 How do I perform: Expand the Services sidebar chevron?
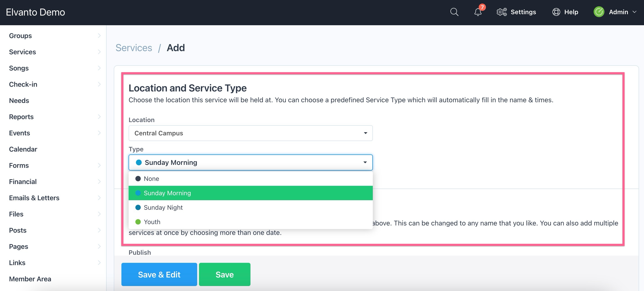click(99, 52)
